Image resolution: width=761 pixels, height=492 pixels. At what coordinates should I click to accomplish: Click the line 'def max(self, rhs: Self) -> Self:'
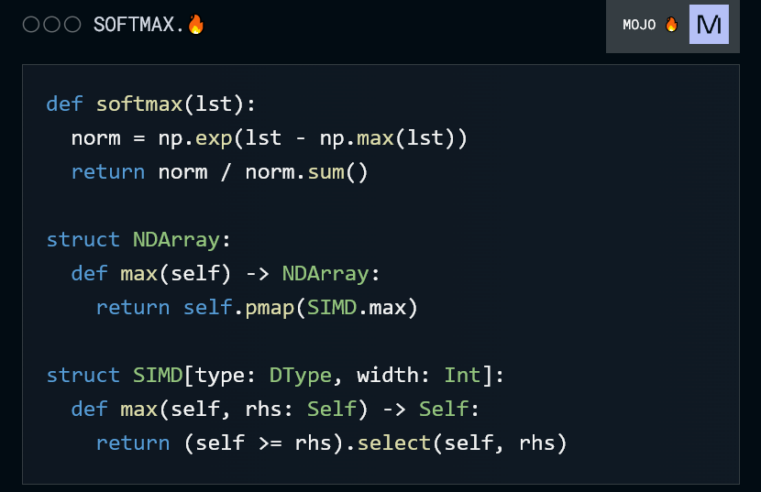click(275, 409)
